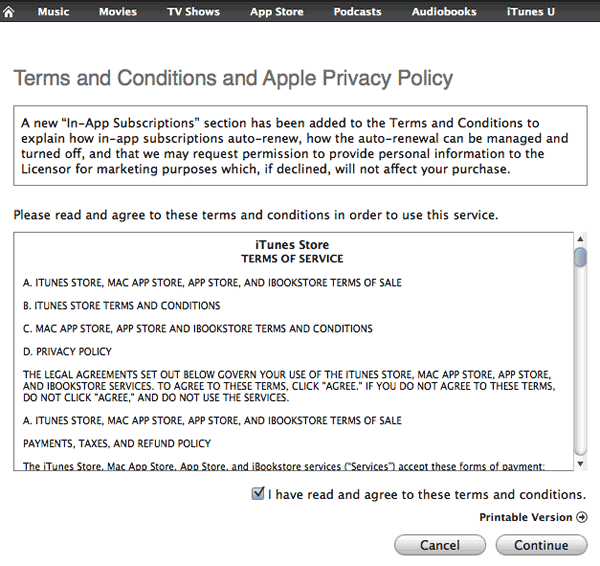
Task: Click the scroll up arrow of terms box
Action: (x=580, y=239)
